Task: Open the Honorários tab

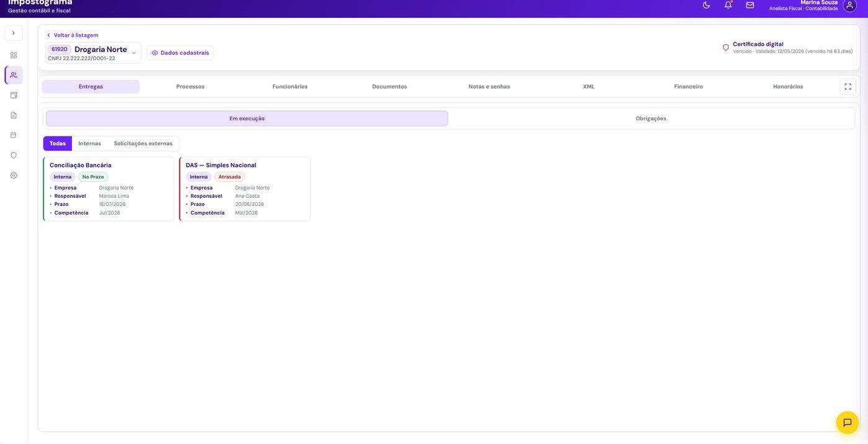Action: 788,87
